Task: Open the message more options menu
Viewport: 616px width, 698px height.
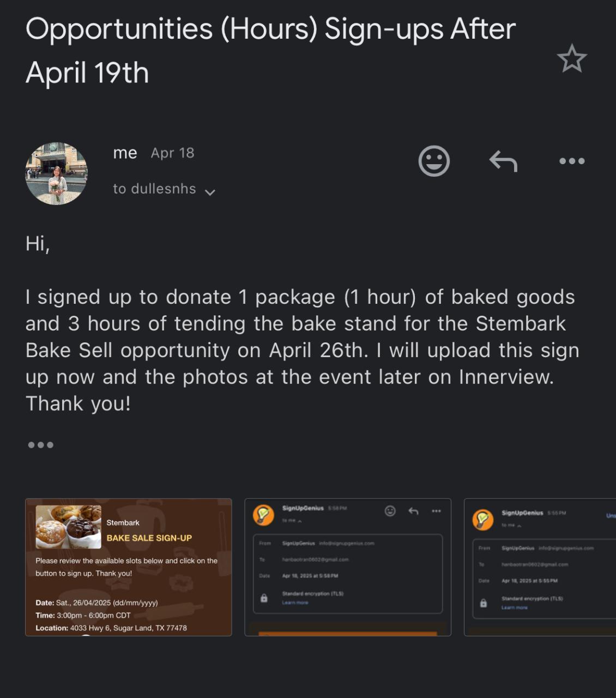Action: click(572, 161)
